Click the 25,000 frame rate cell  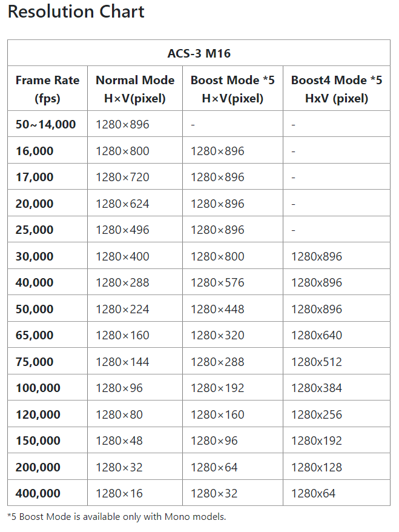click(x=35, y=230)
